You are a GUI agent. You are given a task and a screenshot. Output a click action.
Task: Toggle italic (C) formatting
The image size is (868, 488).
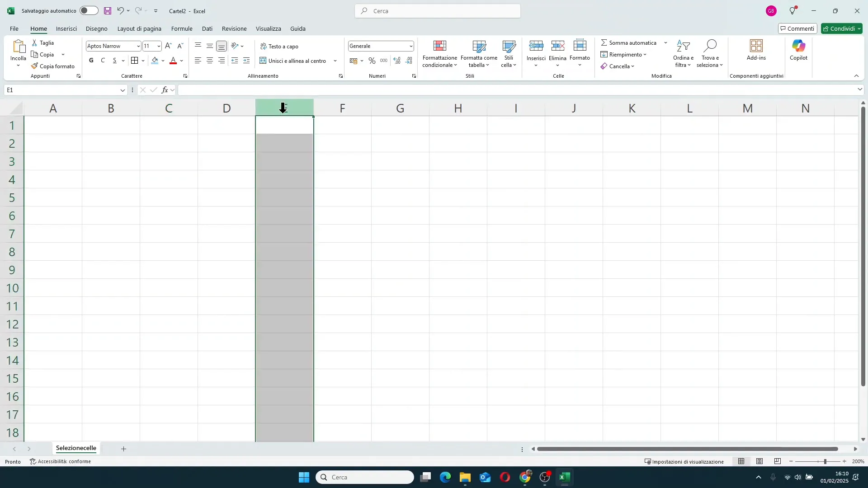pos(103,61)
